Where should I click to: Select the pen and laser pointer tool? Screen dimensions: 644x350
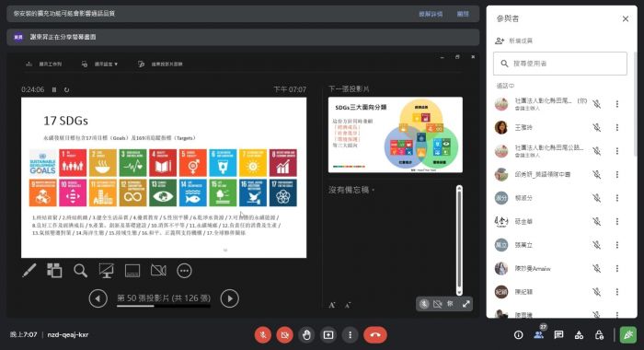(29, 271)
